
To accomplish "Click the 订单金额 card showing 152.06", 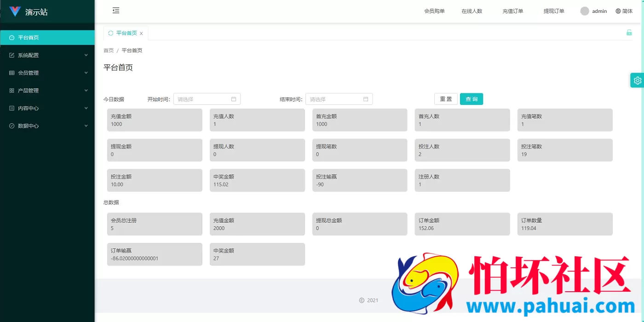I will (x=462, y=224).
